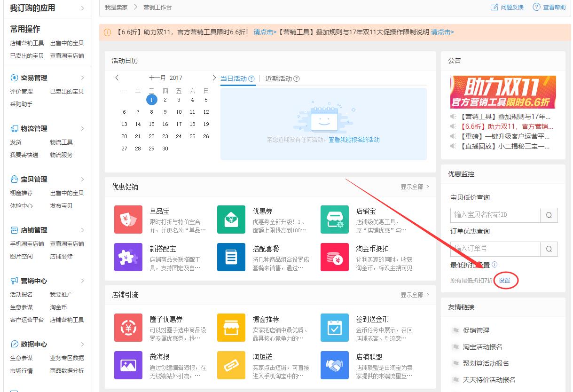Show all 店铺引流 tools via 显示全部
Image resolution: width=573 pixels, height=392 pixels.
(415, 295)
